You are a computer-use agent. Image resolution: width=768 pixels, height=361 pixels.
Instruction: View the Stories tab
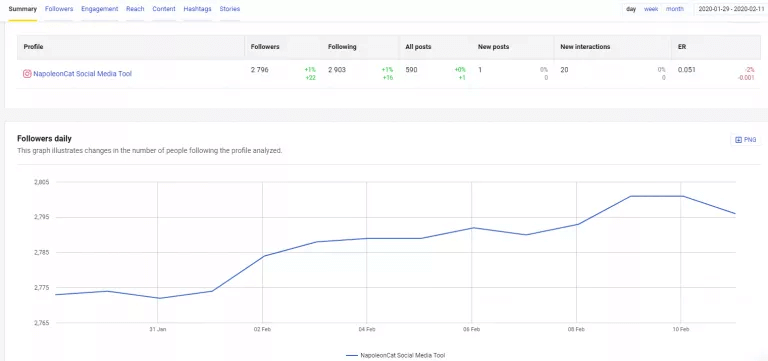(x=230, y=9)
